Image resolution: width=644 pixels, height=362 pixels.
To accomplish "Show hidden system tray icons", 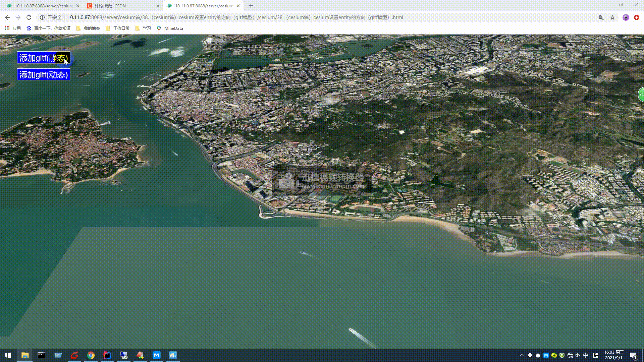I will click(x=522, y=355).
